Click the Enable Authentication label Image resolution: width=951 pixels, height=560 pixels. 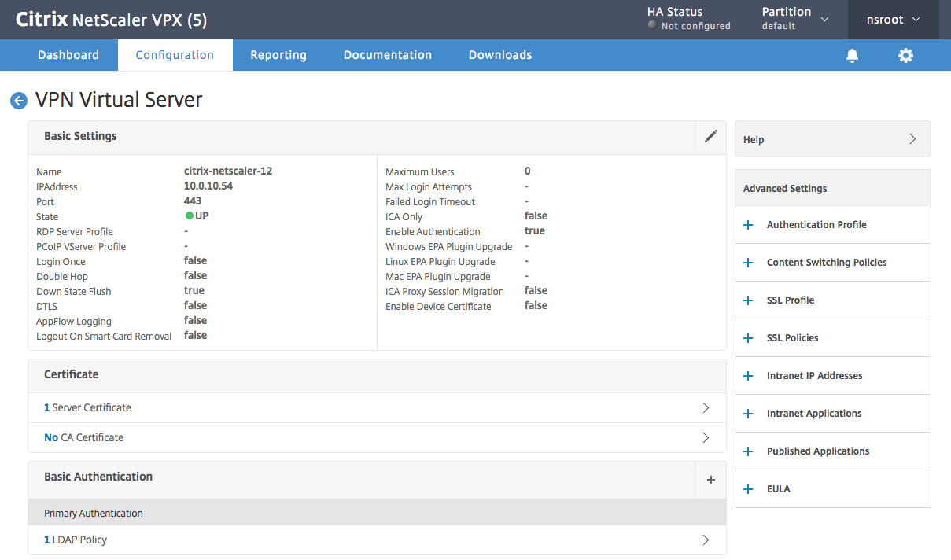coord(433,232)
